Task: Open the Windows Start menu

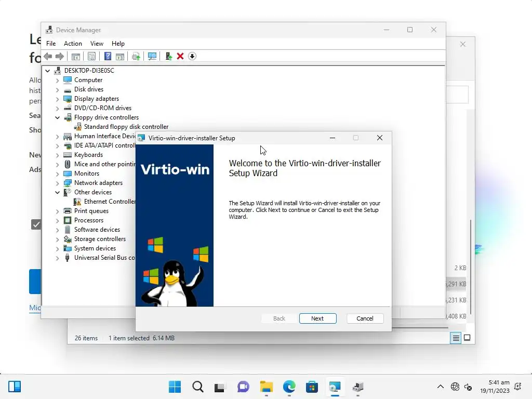Action: click(x=175, y=387)
